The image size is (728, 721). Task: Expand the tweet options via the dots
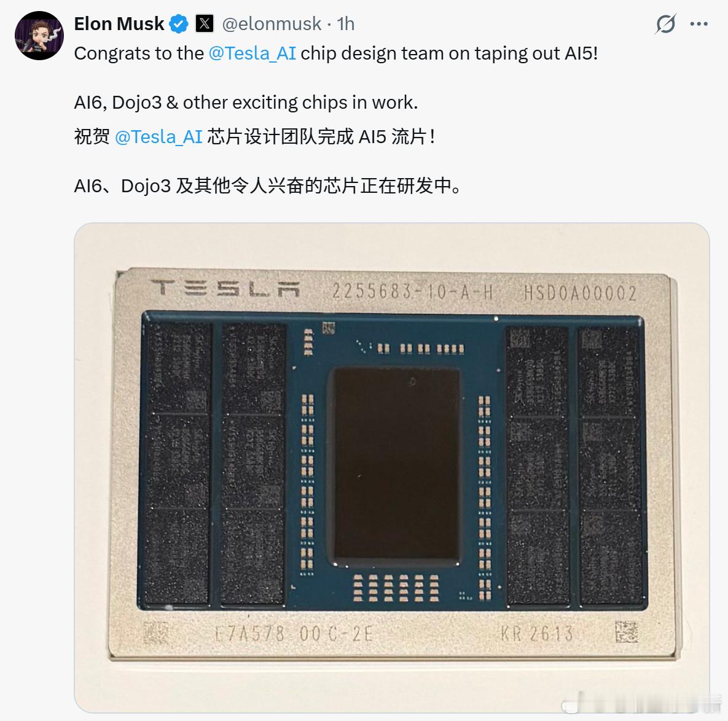point(699,23)
